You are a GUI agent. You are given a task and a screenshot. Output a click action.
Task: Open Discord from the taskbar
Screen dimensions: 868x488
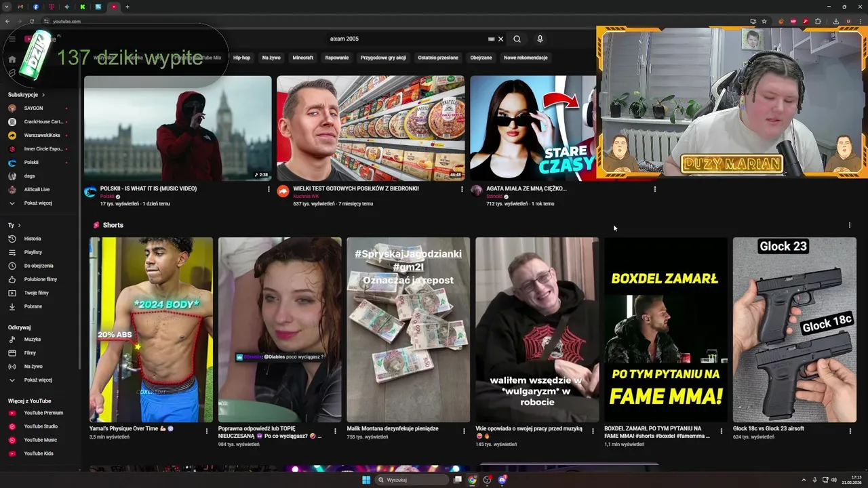click(x=502, y=480)
